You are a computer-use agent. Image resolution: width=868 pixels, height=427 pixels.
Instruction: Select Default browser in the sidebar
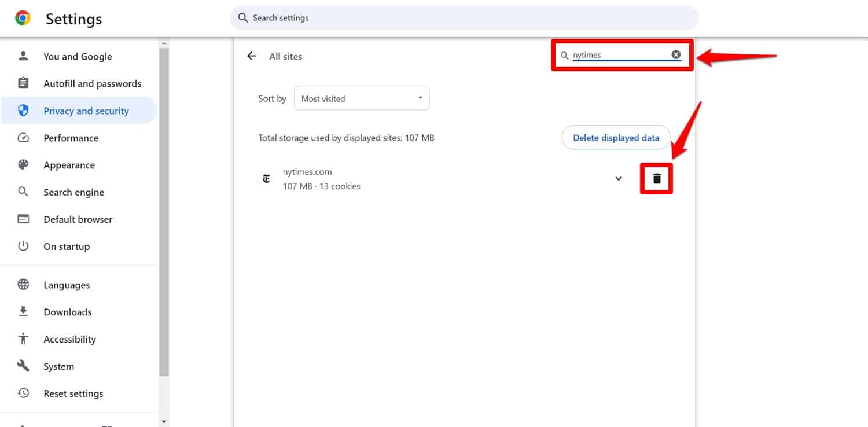(x=78, y=219)
